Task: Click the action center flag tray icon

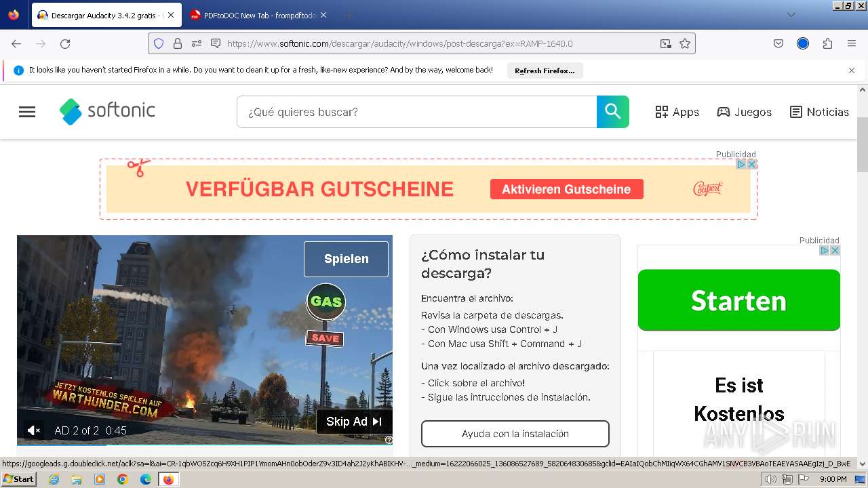Action: tap(802, 479)
